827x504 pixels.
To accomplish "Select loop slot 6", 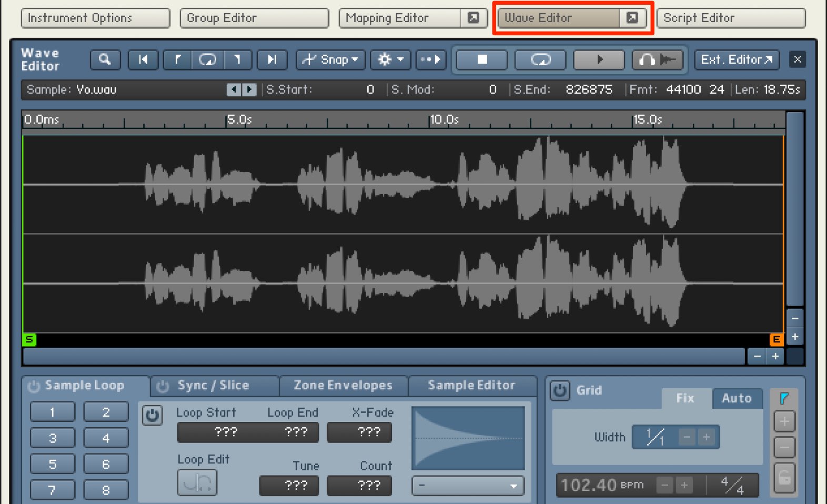I will pos(106,464).
